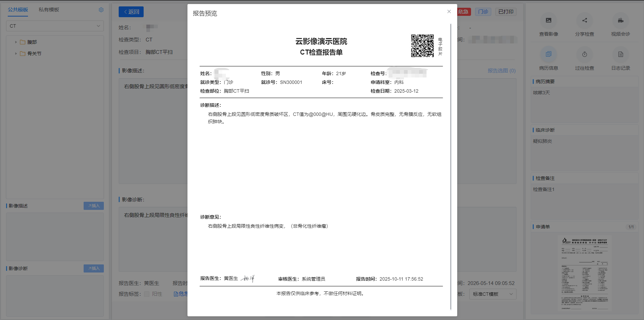Click the doctor's handwritten signature
Image resolution: width=644 pixels, height=320 pixels.
tap(248, 278)
